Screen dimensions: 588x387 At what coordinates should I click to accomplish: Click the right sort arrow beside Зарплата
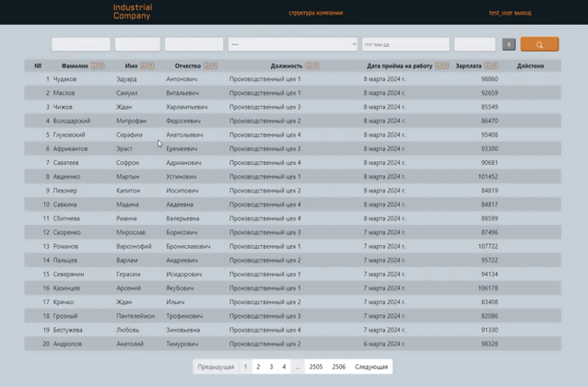click(495, 65)
